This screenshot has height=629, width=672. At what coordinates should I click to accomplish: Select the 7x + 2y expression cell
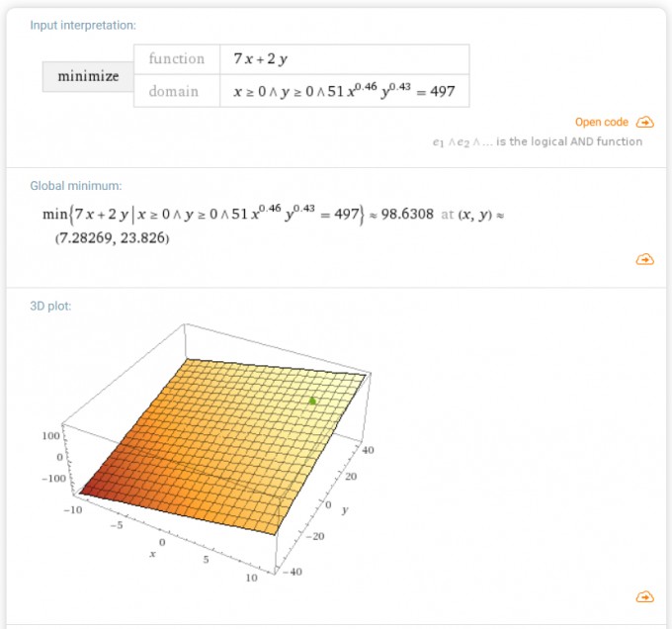[x=345, y=59]
